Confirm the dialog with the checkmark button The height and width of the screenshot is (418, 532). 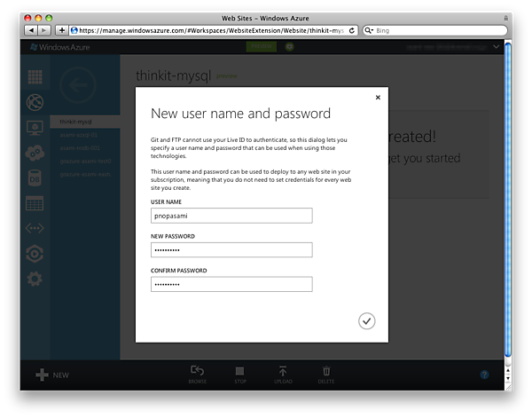click(x=366, y=321)
